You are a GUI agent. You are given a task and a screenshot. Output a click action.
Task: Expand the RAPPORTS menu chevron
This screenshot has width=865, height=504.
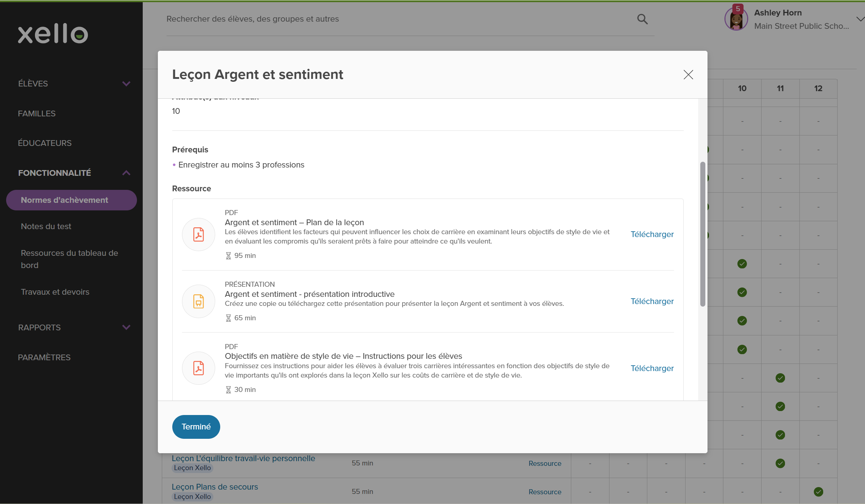(126, 327)
